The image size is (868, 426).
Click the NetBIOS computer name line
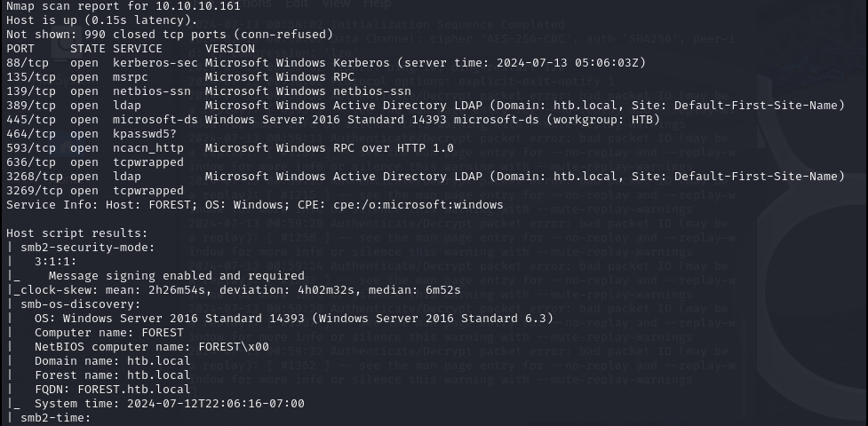click(152, 347)
